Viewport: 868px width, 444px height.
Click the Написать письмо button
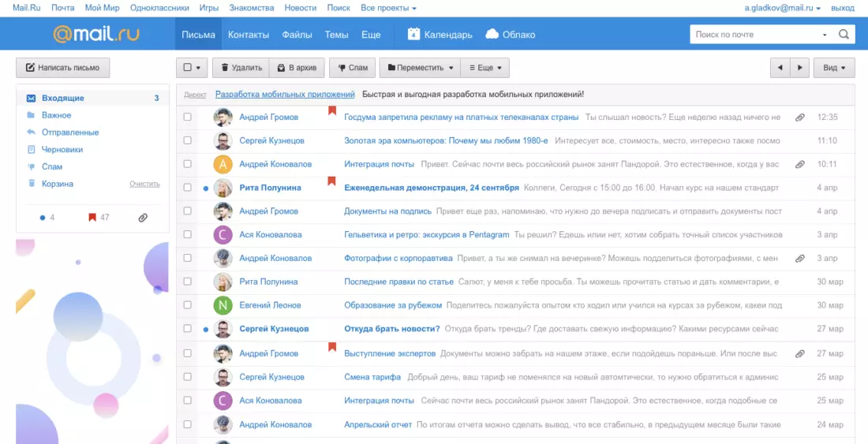63,68
